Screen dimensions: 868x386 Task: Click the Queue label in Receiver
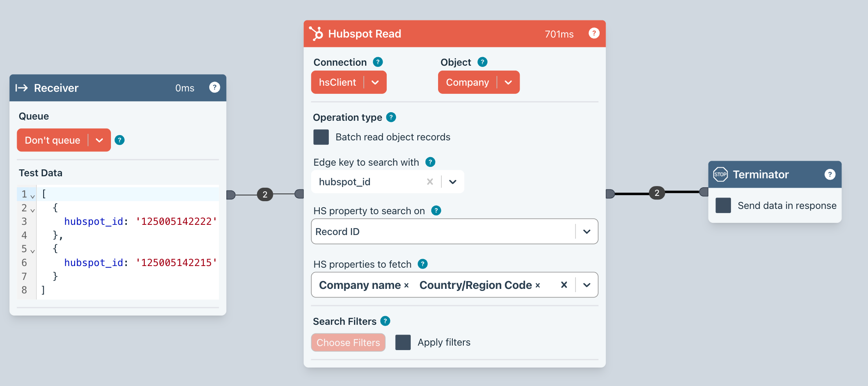pos(34,116)
